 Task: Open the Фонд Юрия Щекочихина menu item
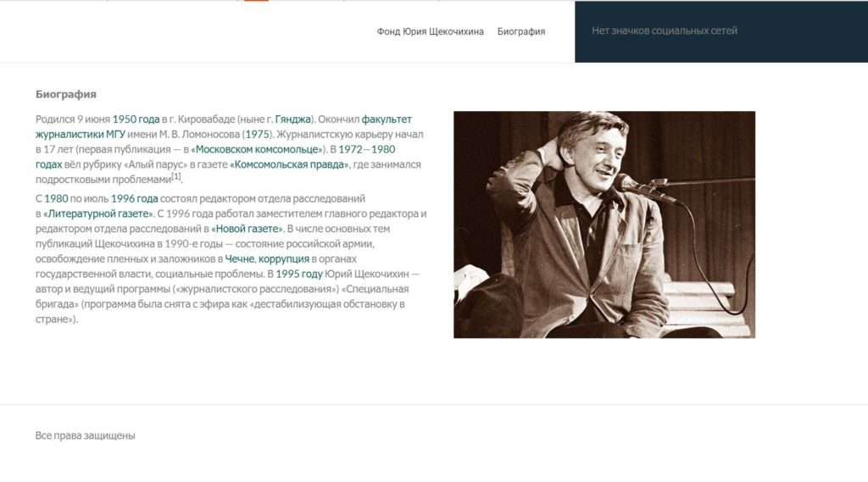(430, 31)
